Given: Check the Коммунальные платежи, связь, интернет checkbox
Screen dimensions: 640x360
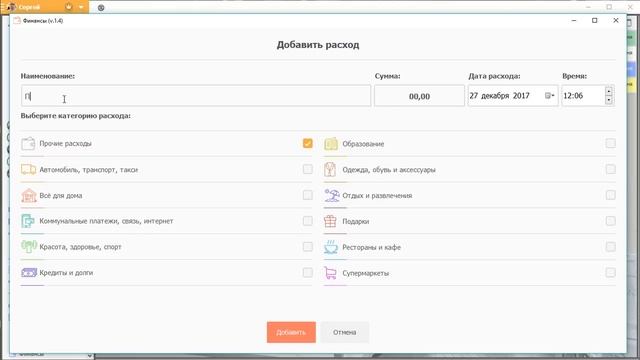Looking at the screenshot, I should pos(308,221).
